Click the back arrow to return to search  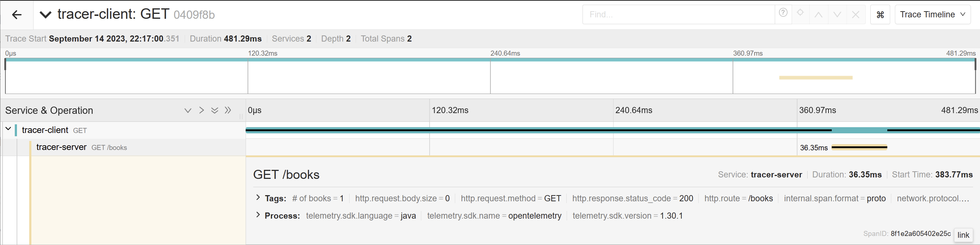[x=17, y=15]
